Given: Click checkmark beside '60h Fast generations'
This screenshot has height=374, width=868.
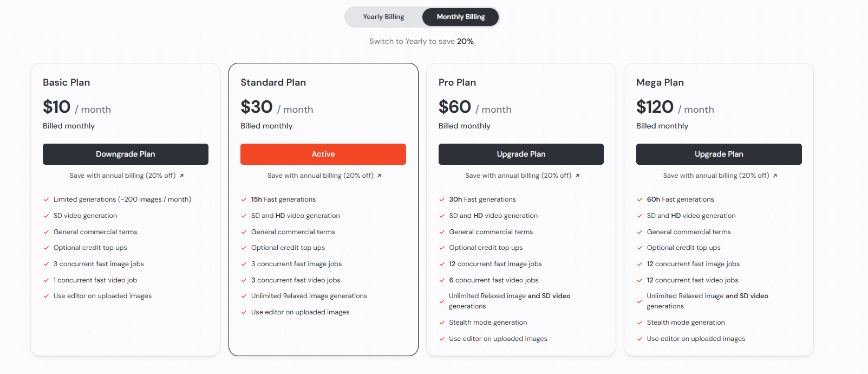Looking at the screenshot, I should 639,199.
